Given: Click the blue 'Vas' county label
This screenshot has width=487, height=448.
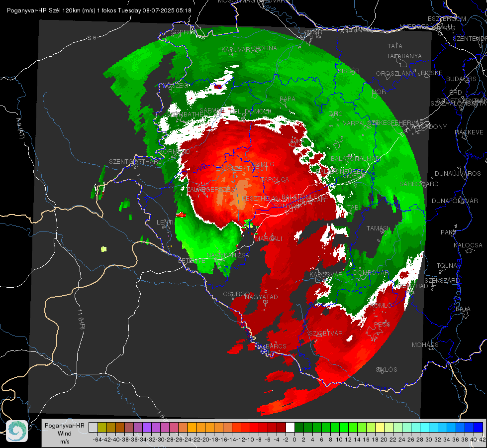Looking at the screenshot, I should click(x=203, y=167).
